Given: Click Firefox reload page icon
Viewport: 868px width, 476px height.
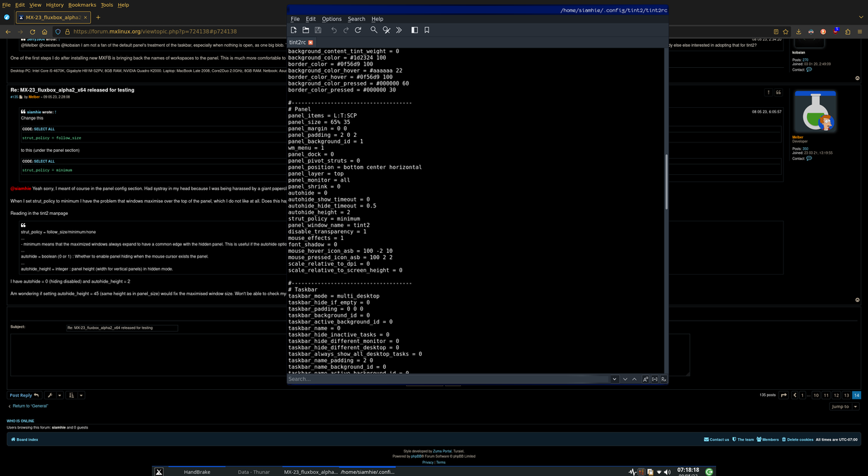Looking at the screenshot, I should (x=33, y=31).
